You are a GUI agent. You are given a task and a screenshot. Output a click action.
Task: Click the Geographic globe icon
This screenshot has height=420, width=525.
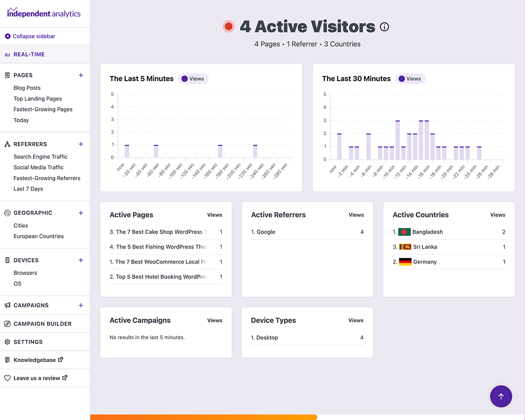[x=8, y=213]
